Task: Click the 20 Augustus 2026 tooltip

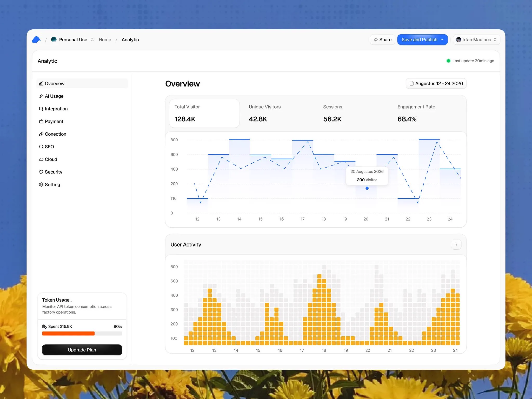Action: 367,176
